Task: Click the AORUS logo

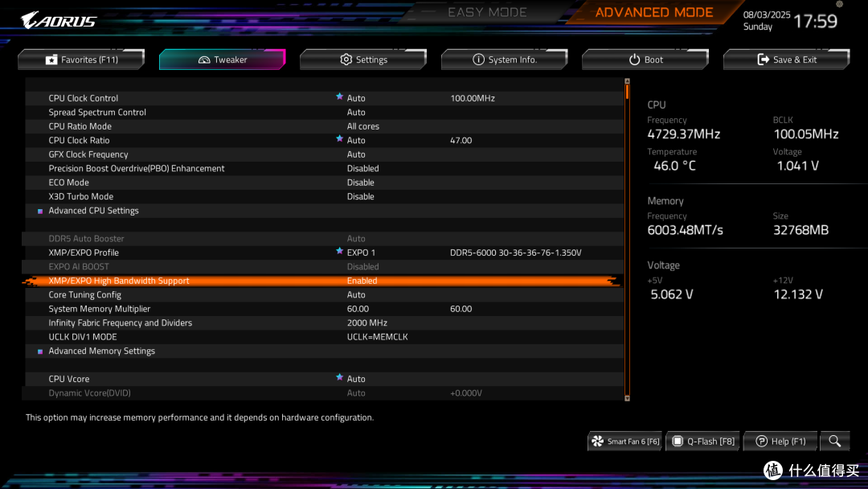Action: pyautogui.click(x=59, y=21)
